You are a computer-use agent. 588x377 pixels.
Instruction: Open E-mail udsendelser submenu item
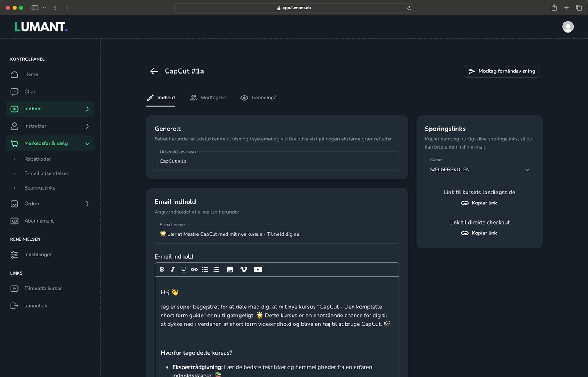tap(46, 173)
